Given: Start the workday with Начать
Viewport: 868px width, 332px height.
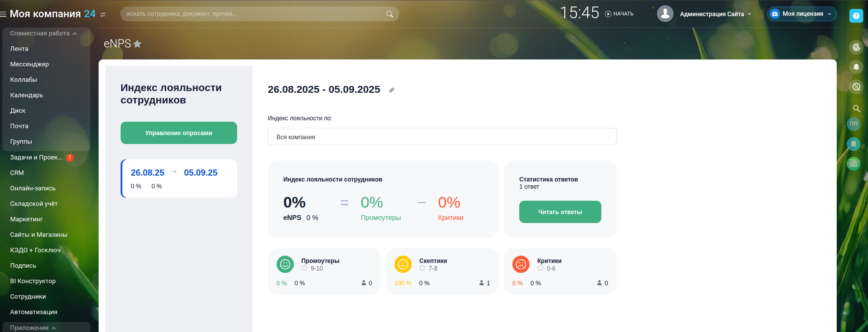Looking at the screenshot, I should click(619, 14).
